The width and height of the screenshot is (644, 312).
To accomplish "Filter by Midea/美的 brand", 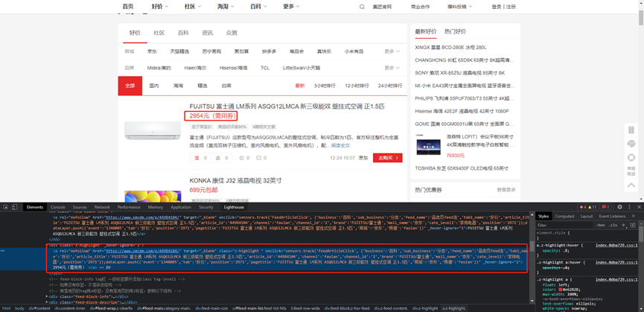I will coord(159,68).
